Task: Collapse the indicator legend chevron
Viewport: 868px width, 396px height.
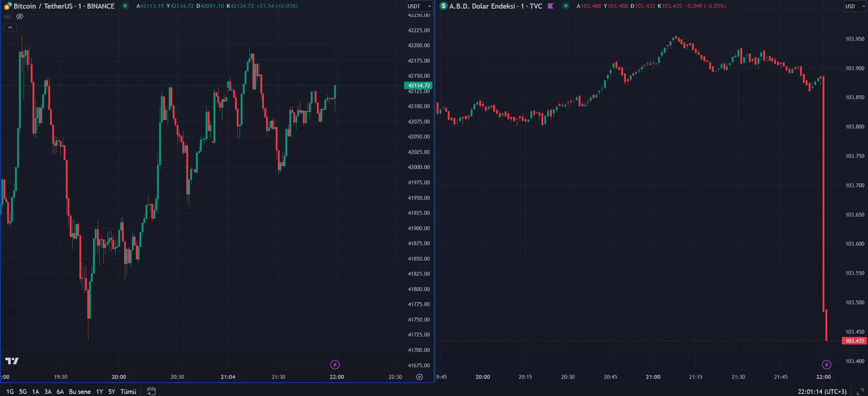Action: (x=10, y=28)
